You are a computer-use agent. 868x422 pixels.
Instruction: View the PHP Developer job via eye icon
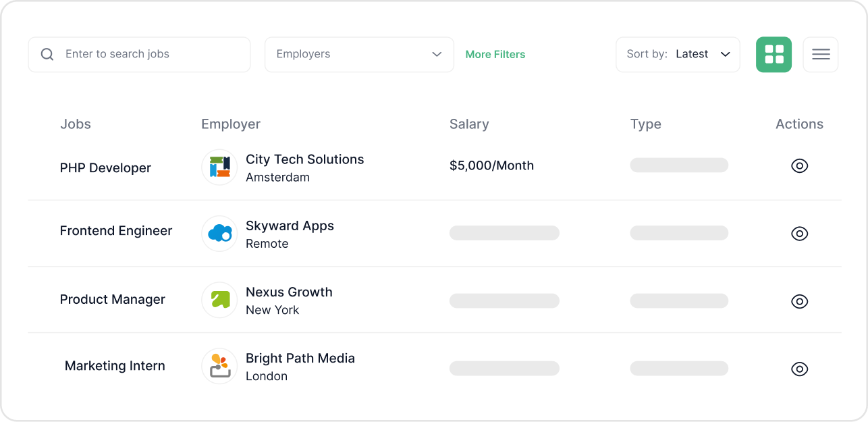tap(800, 166)
